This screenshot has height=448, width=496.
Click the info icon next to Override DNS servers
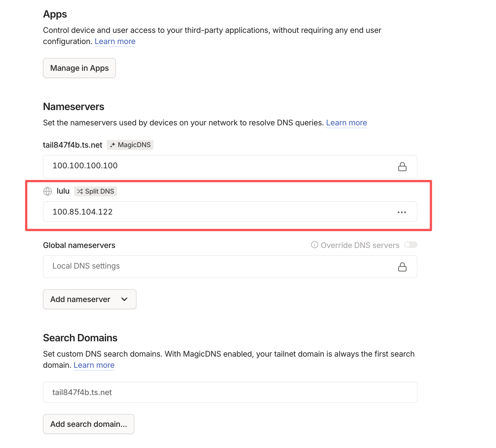(x=314, y=245)
